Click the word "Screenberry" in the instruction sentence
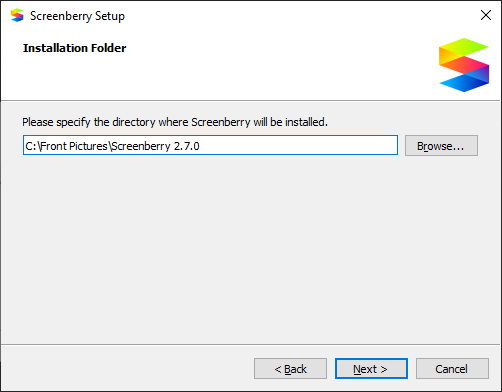The image size is (502, 392). click(x=221, y=122)
